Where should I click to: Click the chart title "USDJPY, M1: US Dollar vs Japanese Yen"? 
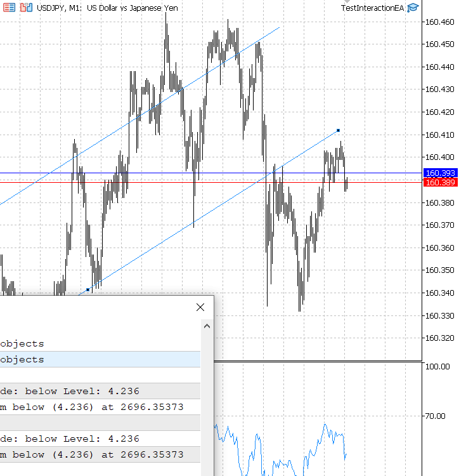point(107,8)
